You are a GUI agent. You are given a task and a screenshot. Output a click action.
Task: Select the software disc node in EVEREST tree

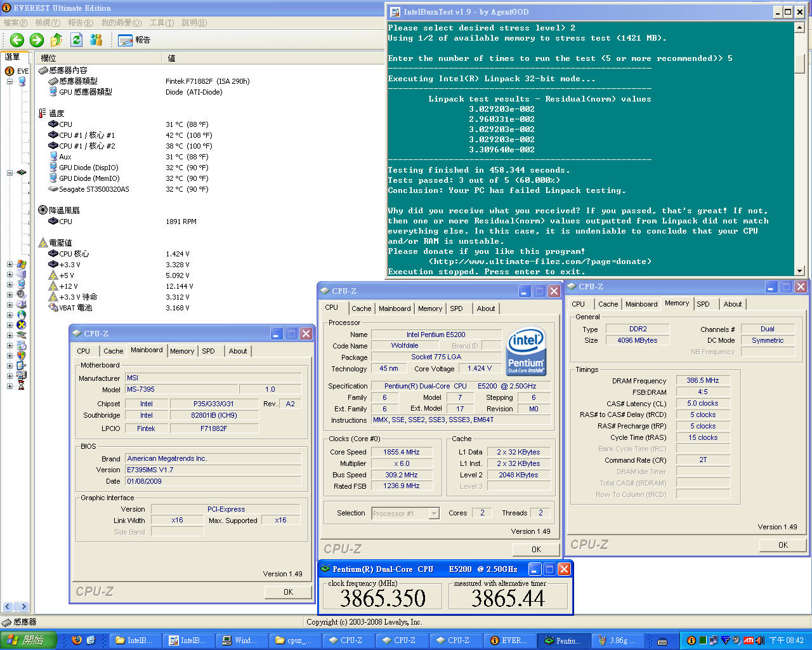point(22,345)
